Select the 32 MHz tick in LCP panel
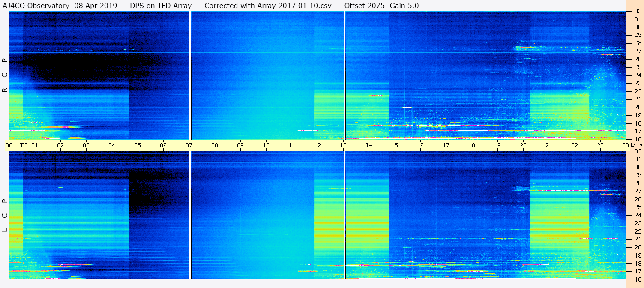Screen dimensions: 644x288 pos(637,151)
